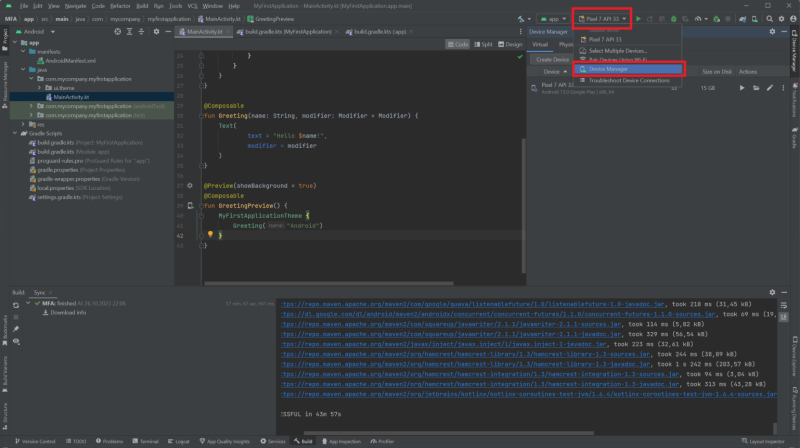The height and width of the screenshot is (448, 800).
Task: Switch to build.gradle.kts (app) editor tab
Action: click(380, 32)
